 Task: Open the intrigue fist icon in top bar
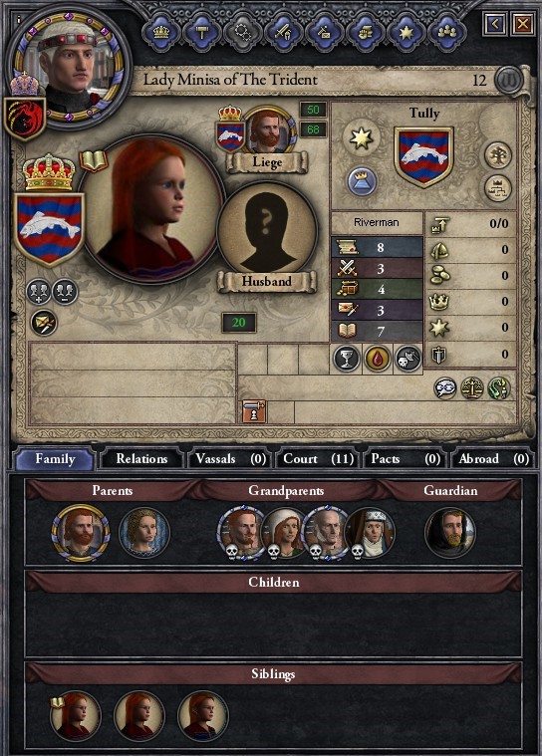coord(366,32)
